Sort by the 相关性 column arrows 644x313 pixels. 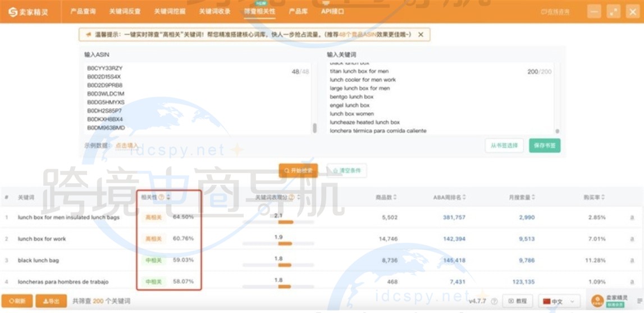pos(168,197)
